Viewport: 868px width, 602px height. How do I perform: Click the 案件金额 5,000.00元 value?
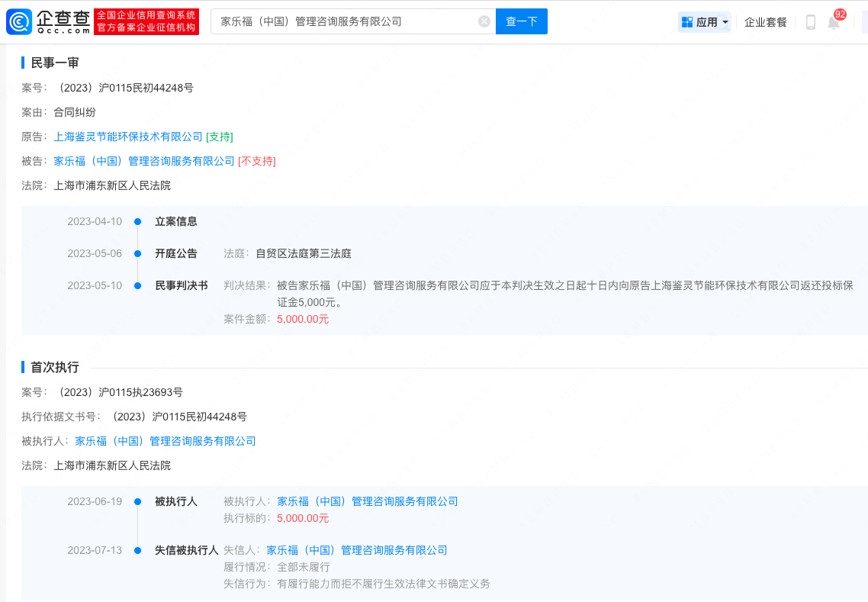(x=303, y=320)
